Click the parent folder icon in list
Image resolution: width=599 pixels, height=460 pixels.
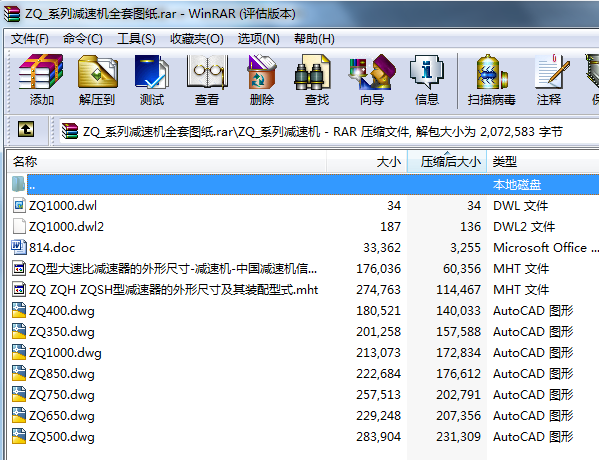click(18, 184)
